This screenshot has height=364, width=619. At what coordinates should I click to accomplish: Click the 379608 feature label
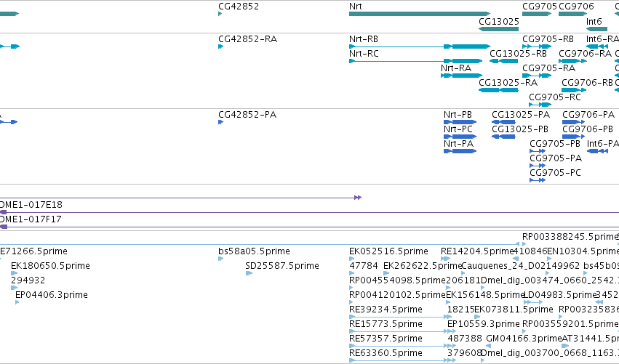(464, 354)
